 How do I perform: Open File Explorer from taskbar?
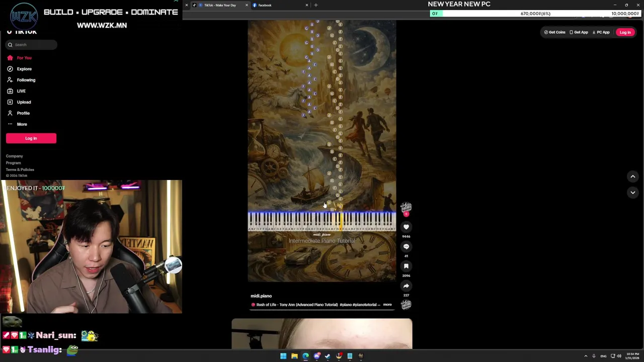click(294, 356)
